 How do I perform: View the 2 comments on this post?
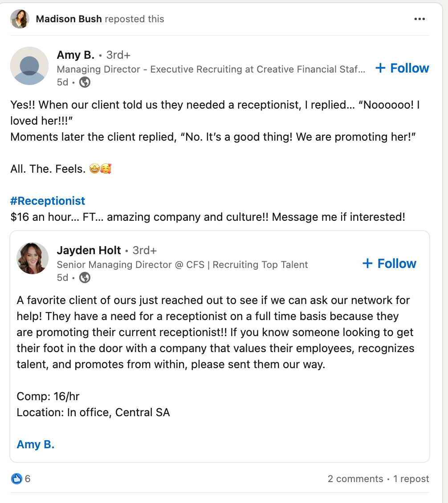356,479
